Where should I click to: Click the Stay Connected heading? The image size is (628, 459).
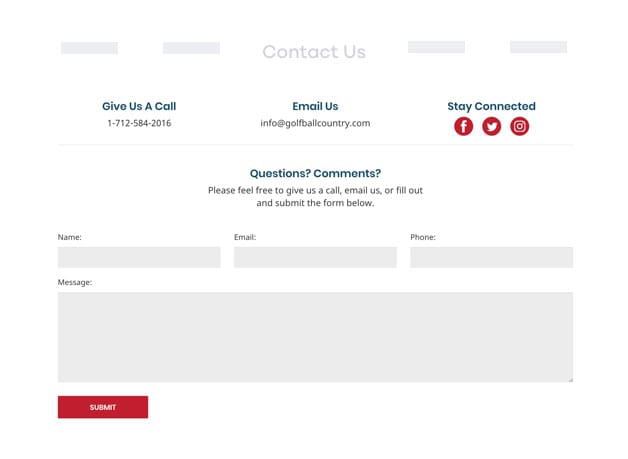(491, 106)
